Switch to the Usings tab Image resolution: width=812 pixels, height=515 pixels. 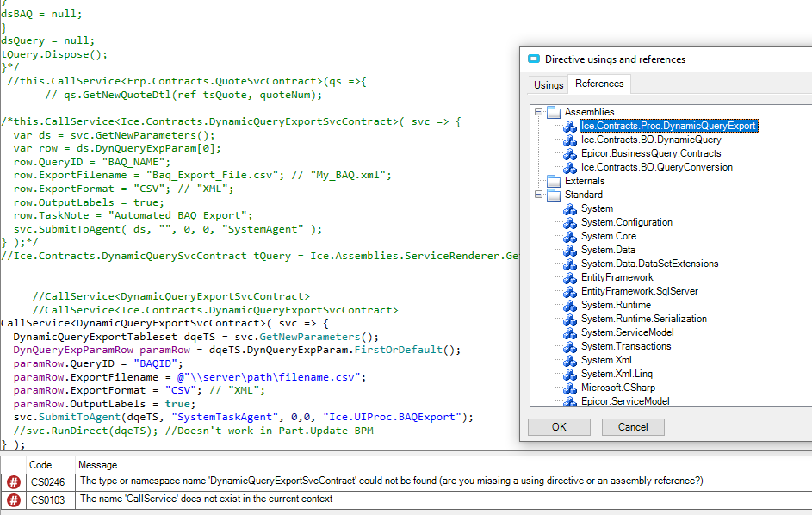tap(549, 85)
